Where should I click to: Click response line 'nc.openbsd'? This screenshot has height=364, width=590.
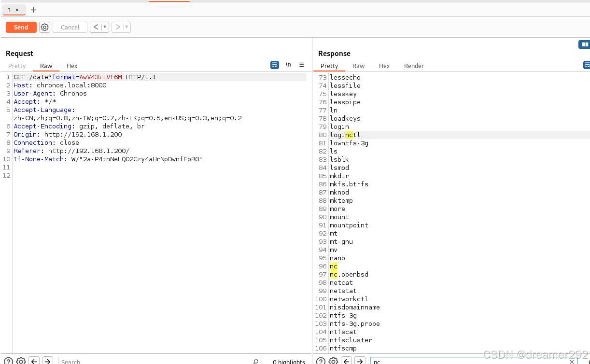tap(349, 274)
